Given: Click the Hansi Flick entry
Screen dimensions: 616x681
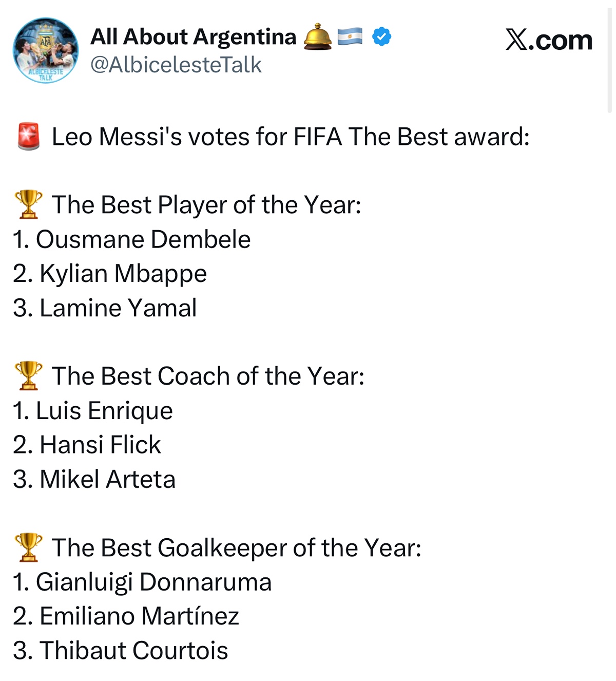Looking at the screenshot, I should tap(87, 445).
